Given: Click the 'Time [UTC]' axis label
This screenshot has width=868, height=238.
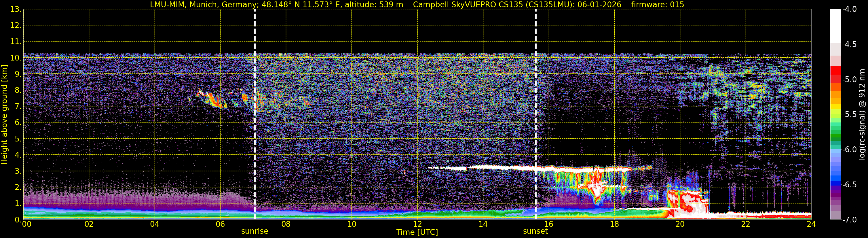Looking at the screenshot, I should 417,232.
